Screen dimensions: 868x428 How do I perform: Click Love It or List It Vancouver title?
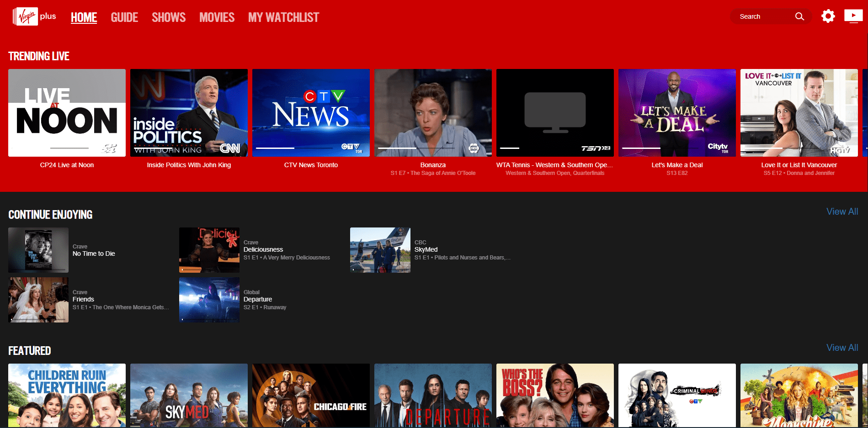tap(799, 165)
